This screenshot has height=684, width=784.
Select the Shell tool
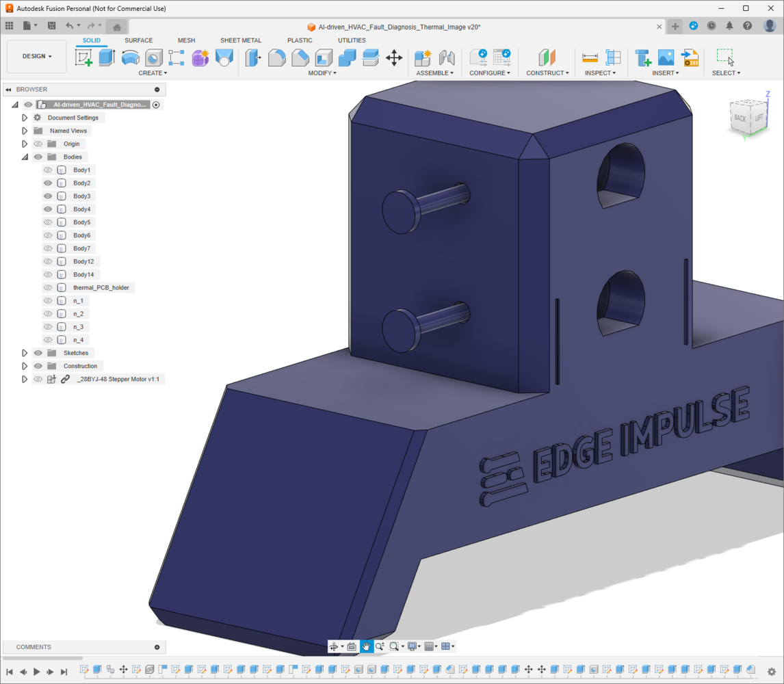coord(324,57)
